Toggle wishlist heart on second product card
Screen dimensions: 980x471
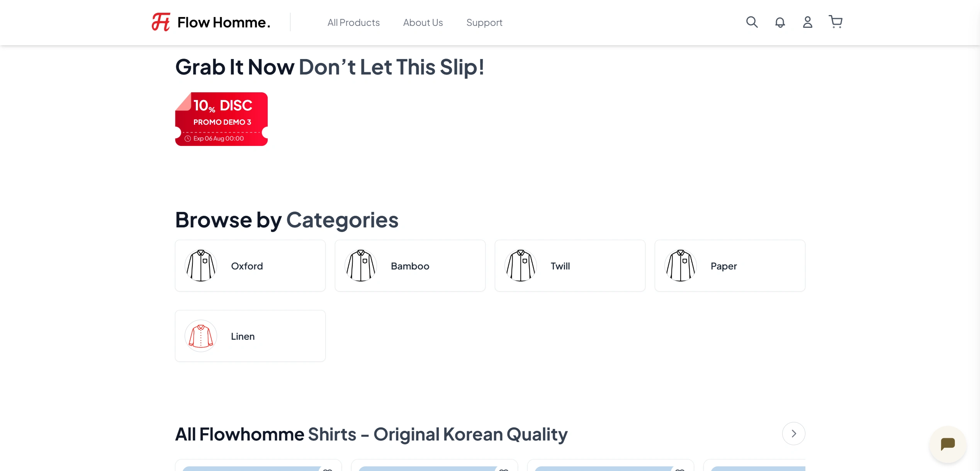point(503,469)
